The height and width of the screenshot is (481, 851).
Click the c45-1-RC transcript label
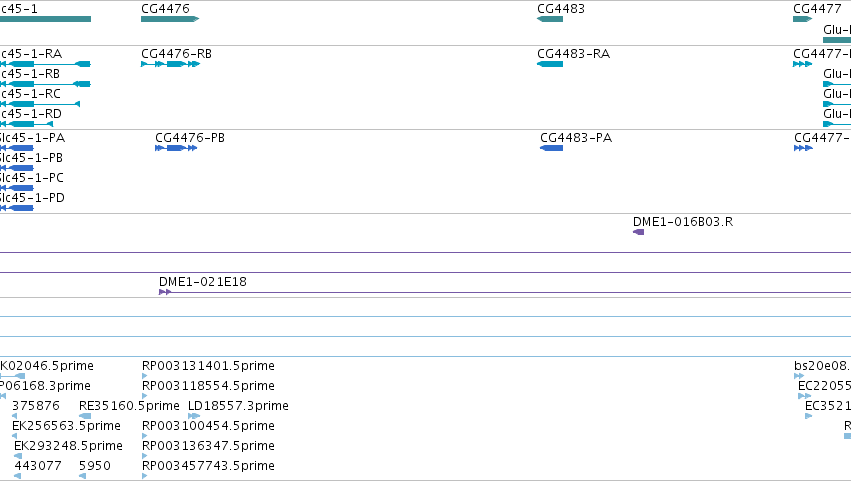[x=31, y=94]
